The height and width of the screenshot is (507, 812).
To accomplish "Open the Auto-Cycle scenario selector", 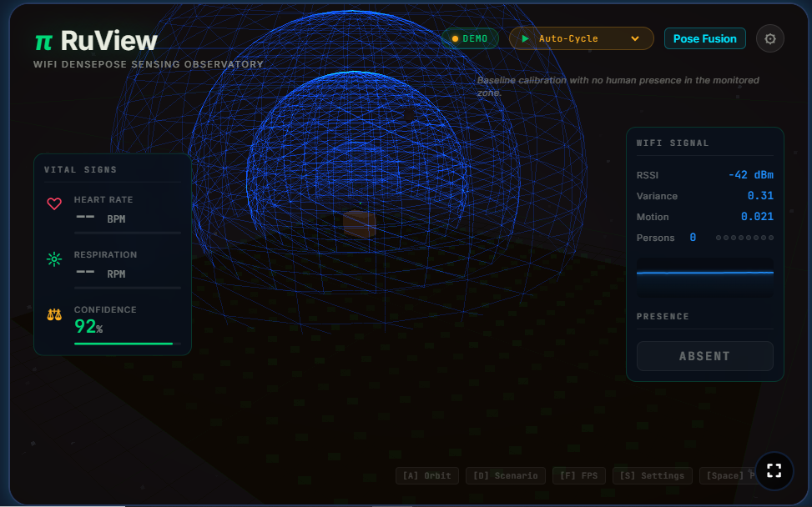I will pyautogui.click(x=582, y=39).
